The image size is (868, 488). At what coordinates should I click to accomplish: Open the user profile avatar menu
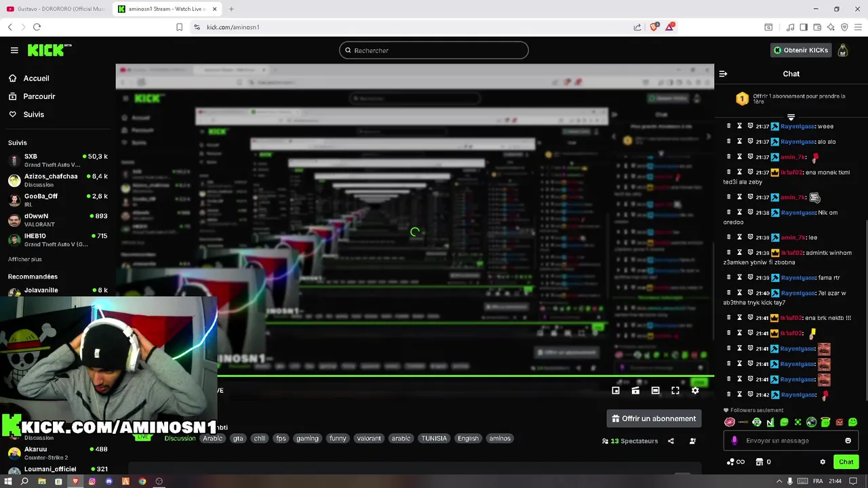coord(842,50)
